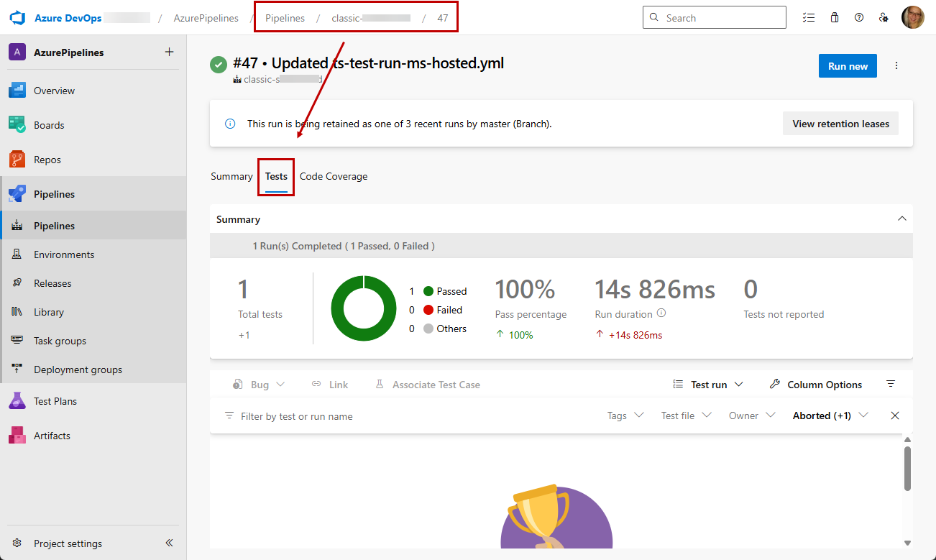Open the more actions vertical ellipsis

pyautogui.click(x=896, y=66)
